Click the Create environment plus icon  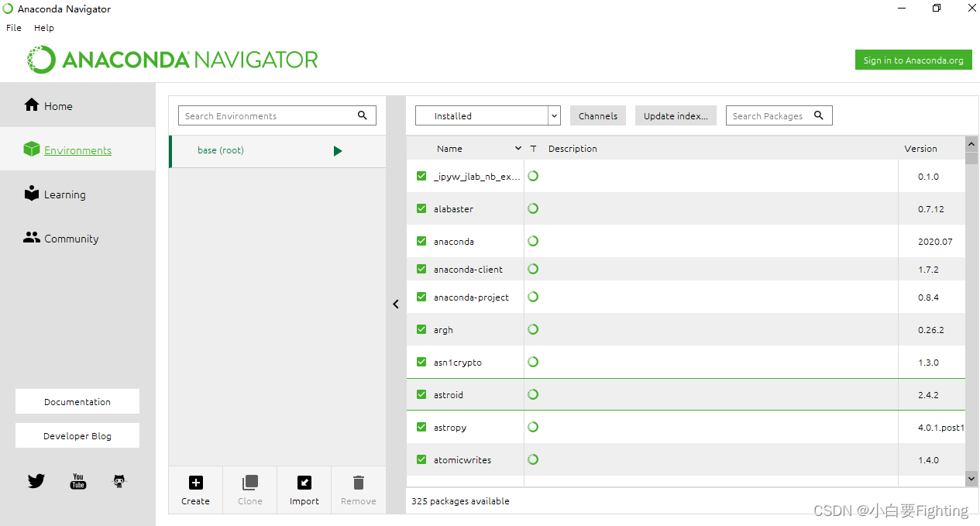point(196,483)
